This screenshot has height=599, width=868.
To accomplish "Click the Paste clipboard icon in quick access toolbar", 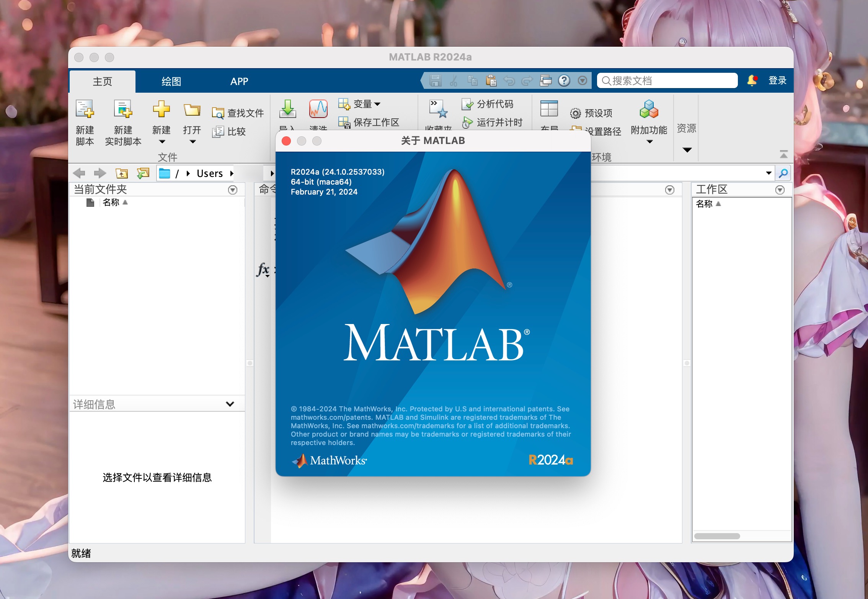I will click(x=491, y=80).
